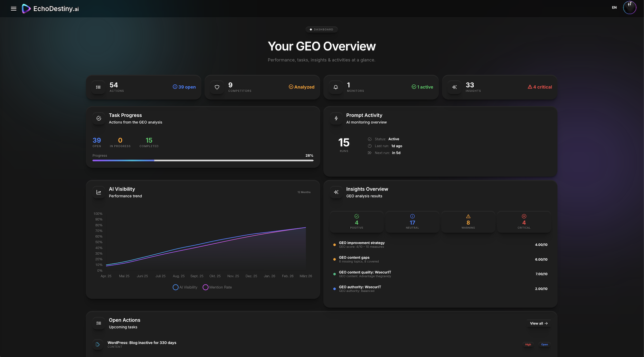The image size is (644, 357).
Task: Select the lightning icon in Prompt Activity
Action: click(336, 118)
